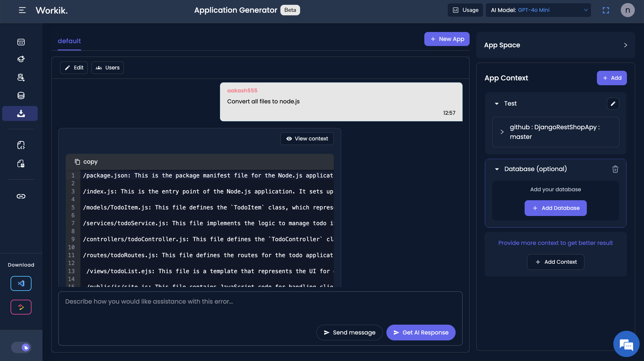This screenshot has height=361, width=644.
Task: Click the '/controllers/todoController.js' code line
Action: (x=208, y=239)
